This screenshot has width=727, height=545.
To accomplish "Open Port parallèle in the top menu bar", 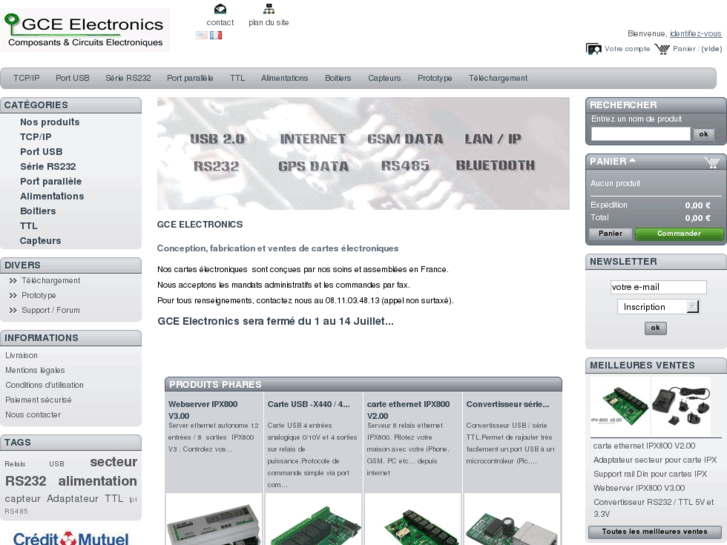I will (x=190, y=78).
